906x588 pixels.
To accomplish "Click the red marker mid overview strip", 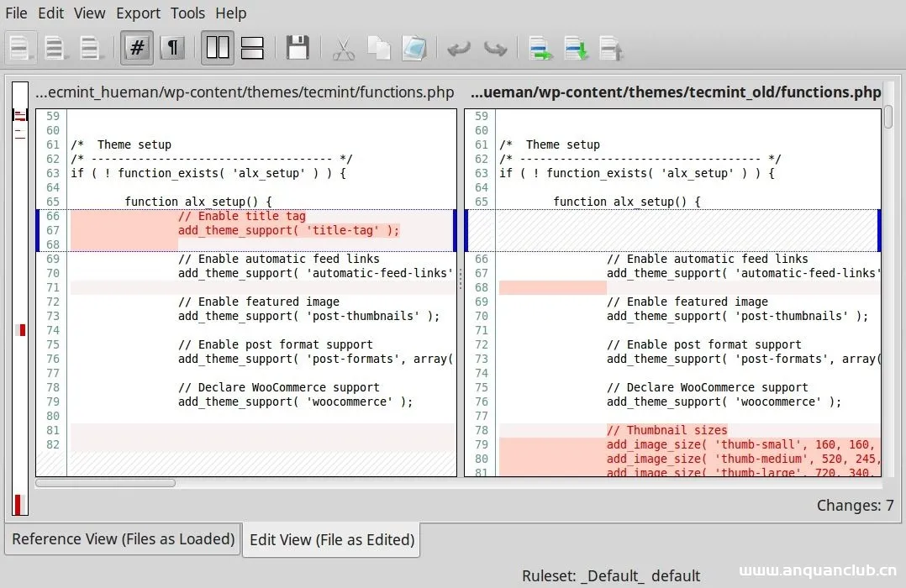I will click(x=21, y=330).
